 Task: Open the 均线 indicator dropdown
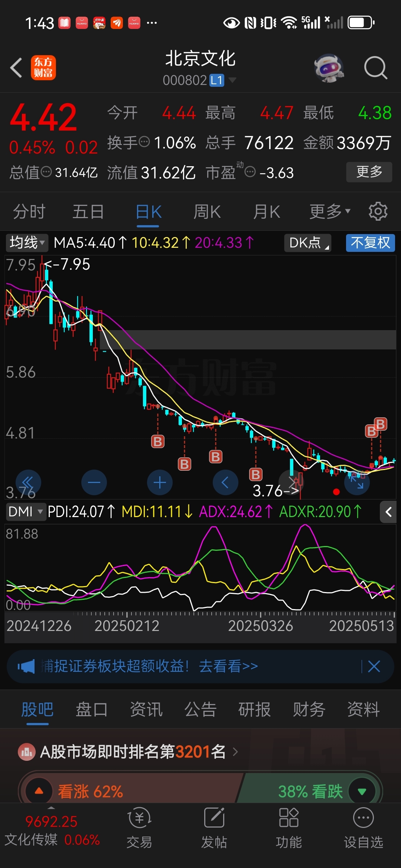coord(27,243)
